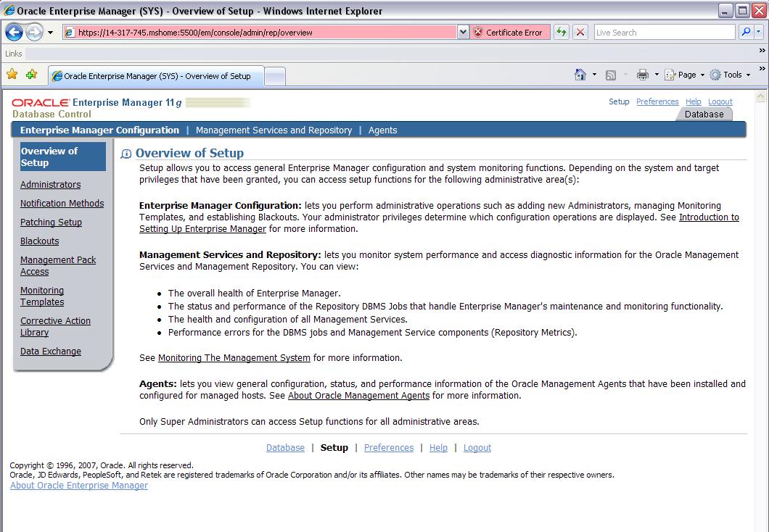Viewport: 769px width, 532px height.
Task: Run search with the magnifier icon
Action: 746,33
